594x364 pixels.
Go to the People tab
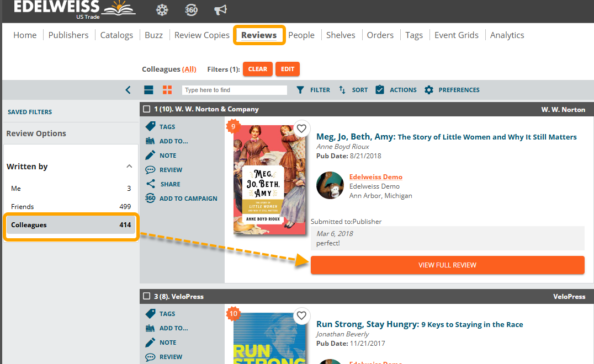click(x=301, y=35)
